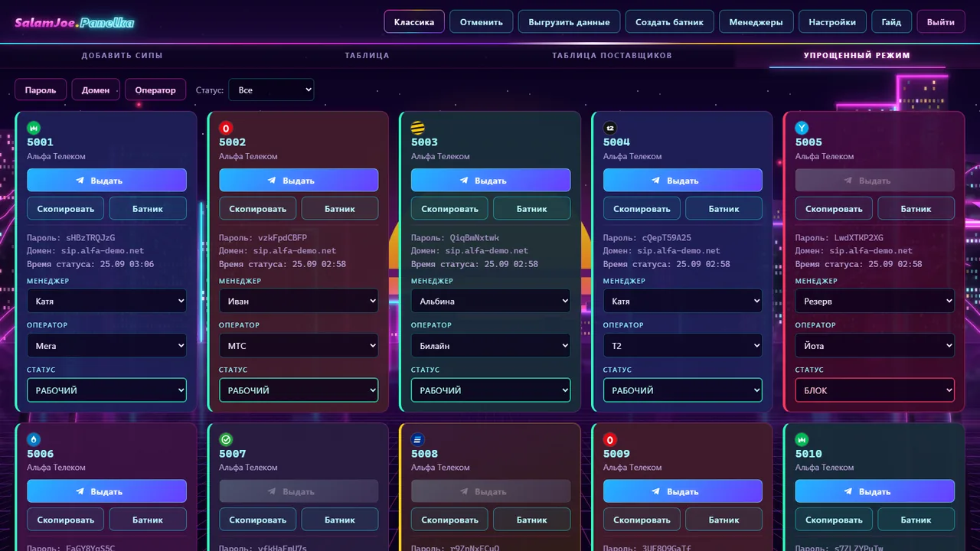Image resolution: width=980 pixels, height=551 pixels.
Task: Click Скопировать on card 5007
Action: pyautogui.click(x=258, y=520)
